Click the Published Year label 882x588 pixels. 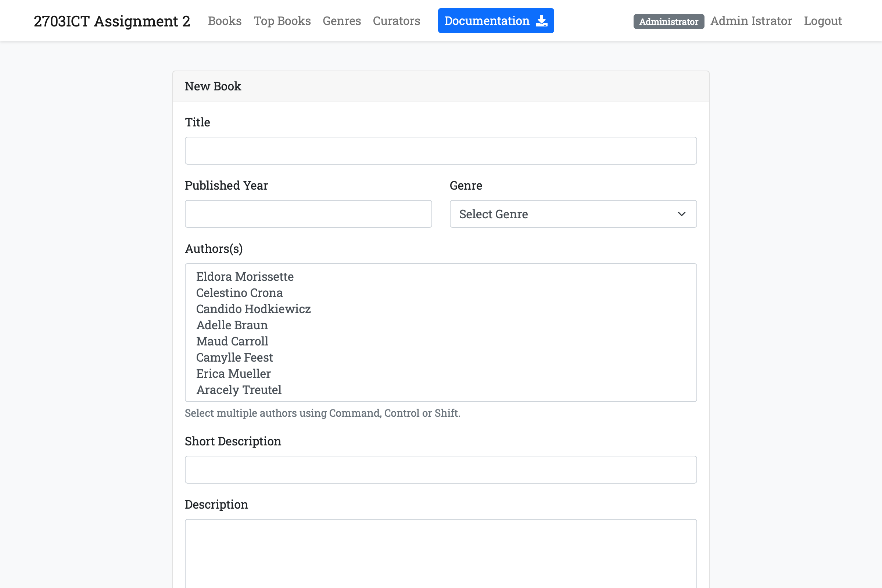pos(226,185)
